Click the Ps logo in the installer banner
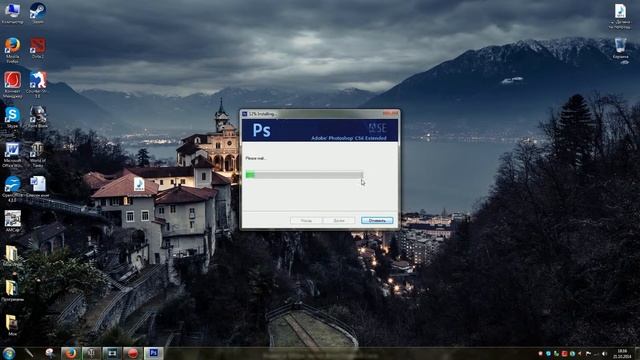The image size is (640, 360). 261,130
